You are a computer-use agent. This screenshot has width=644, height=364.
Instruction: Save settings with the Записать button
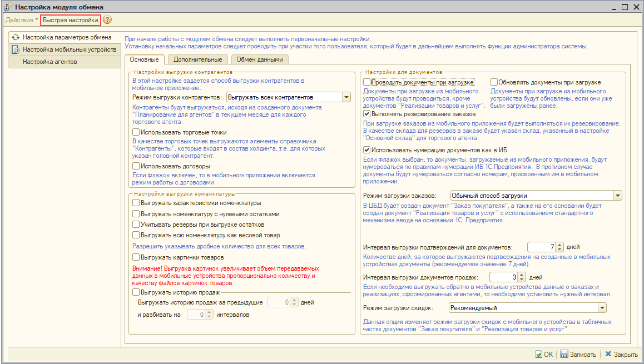(578, 354)
